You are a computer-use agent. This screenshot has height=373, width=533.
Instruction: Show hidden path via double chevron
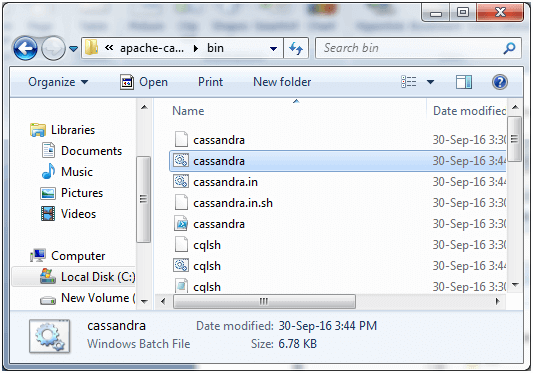coord(109,48)
